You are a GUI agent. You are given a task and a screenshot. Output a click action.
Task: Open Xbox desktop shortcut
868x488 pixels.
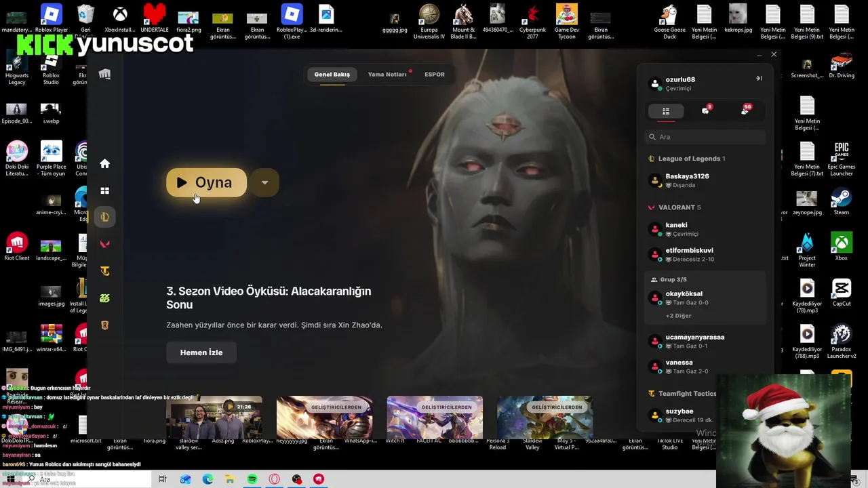842,247
